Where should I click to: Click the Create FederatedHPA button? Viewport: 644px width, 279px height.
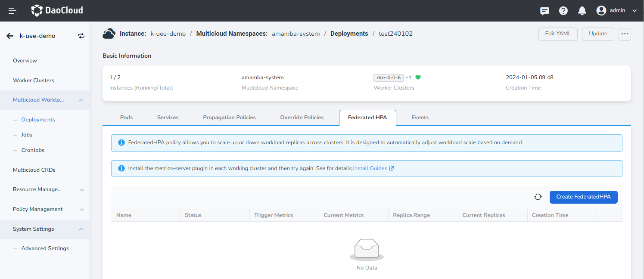coord(583,197)
